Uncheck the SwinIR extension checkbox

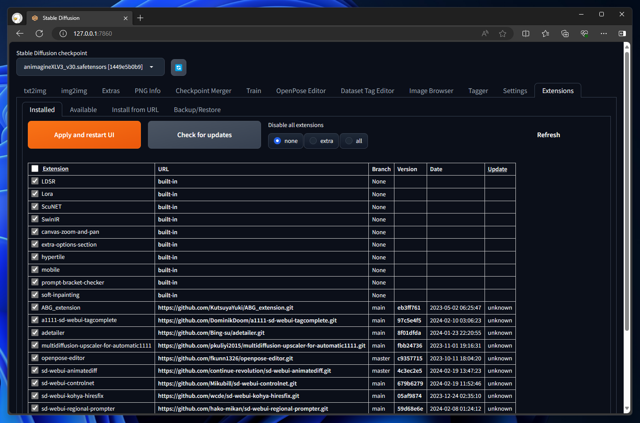coord(35,219)
